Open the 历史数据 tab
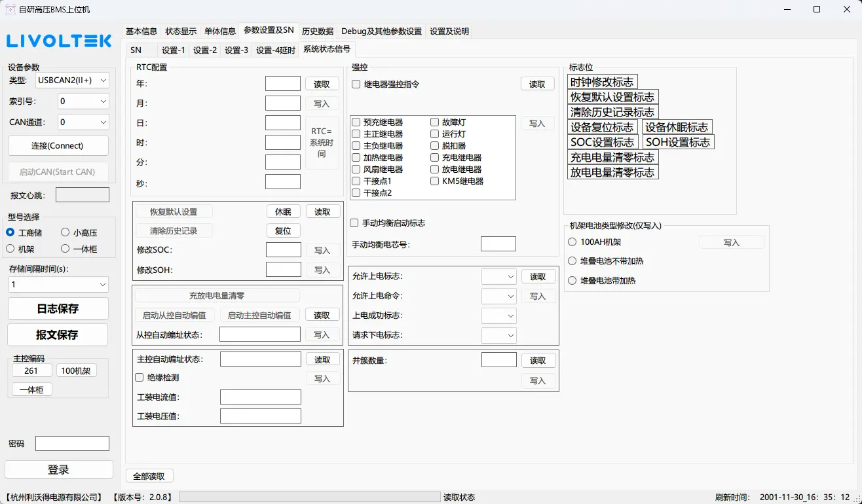Screen dimensions: 862x504 point(318,31)
